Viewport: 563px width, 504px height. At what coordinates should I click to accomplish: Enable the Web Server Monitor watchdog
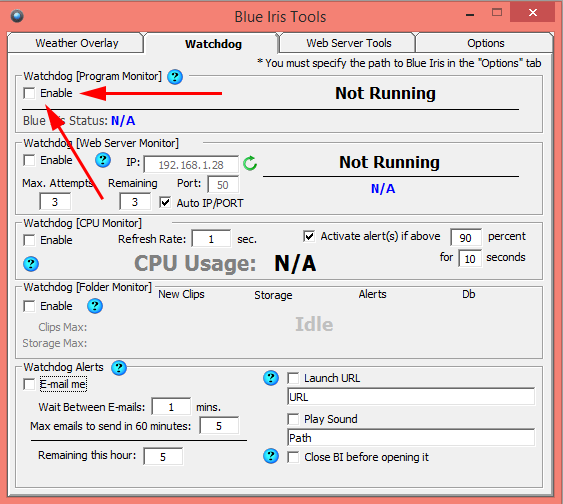pyautogui.click(x=29, y=160)
